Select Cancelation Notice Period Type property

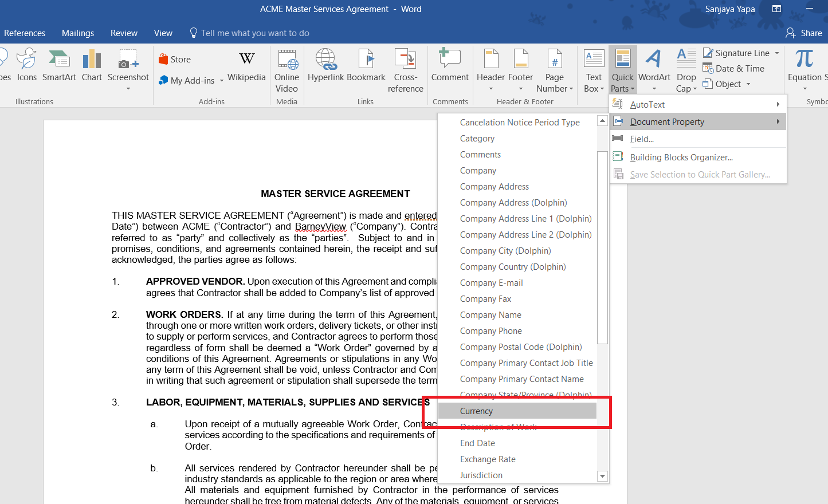point(517,123)
